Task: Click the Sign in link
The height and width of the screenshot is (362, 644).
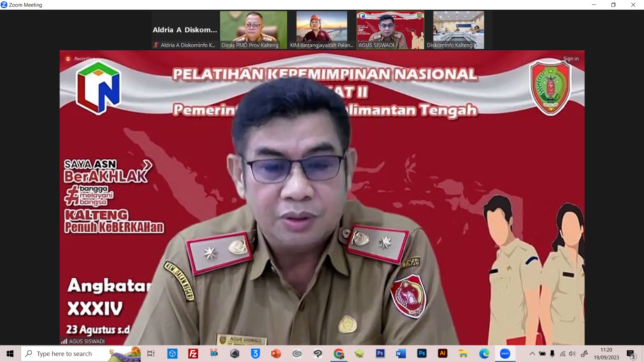Action: click(x=571, y=59)
